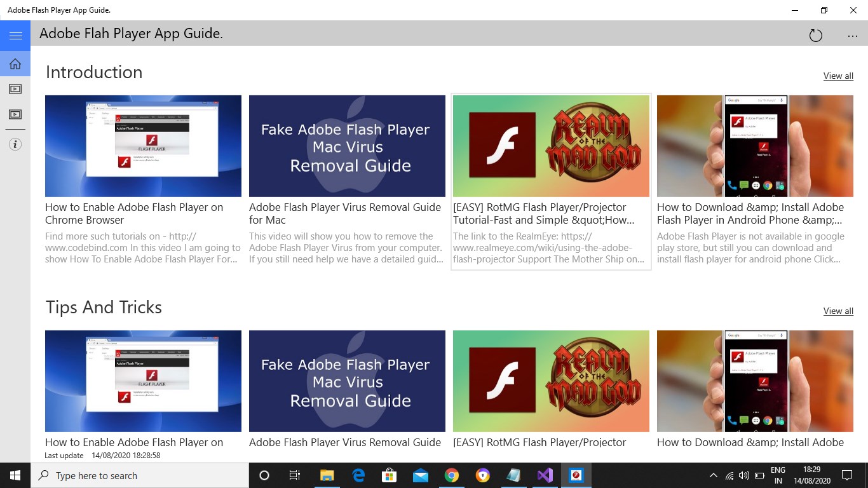The height and width of the screenshot is (488, 868).
Task: Go to the Home page icon in sidebar
Action: [15, 64]
